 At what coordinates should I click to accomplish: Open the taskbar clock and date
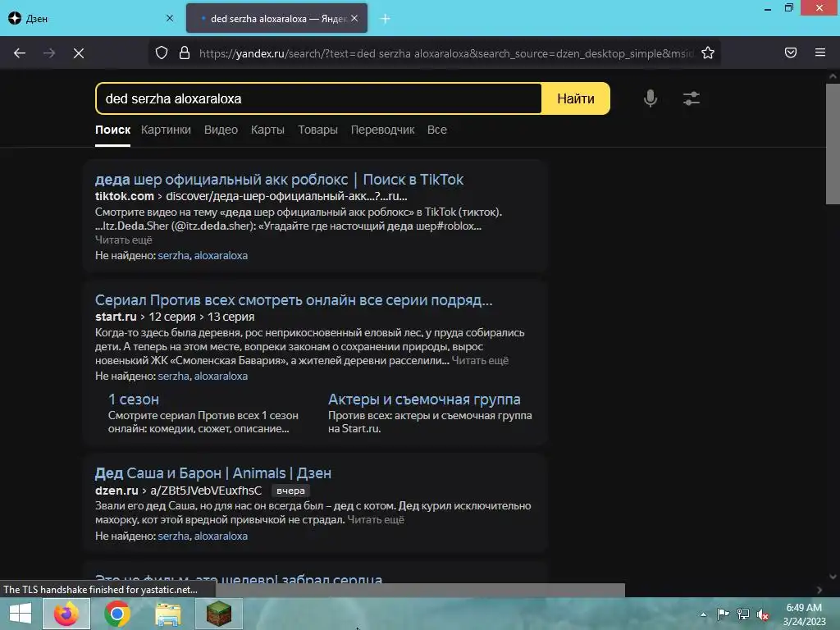pos(804,614)
